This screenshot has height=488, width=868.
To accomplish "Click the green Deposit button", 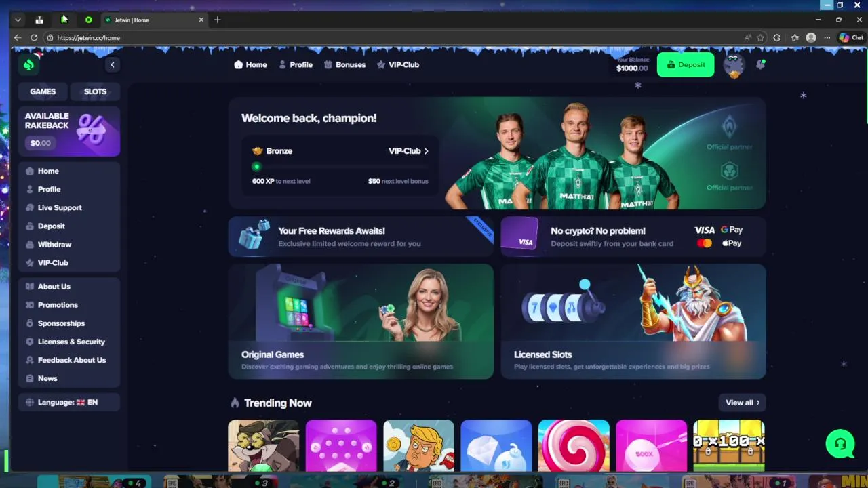I will tap(686, 64).
